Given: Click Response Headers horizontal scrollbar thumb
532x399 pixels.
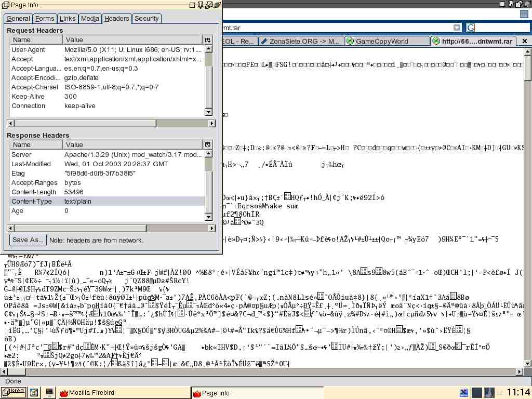Looking at the screenshot, I should coord(81,229).
